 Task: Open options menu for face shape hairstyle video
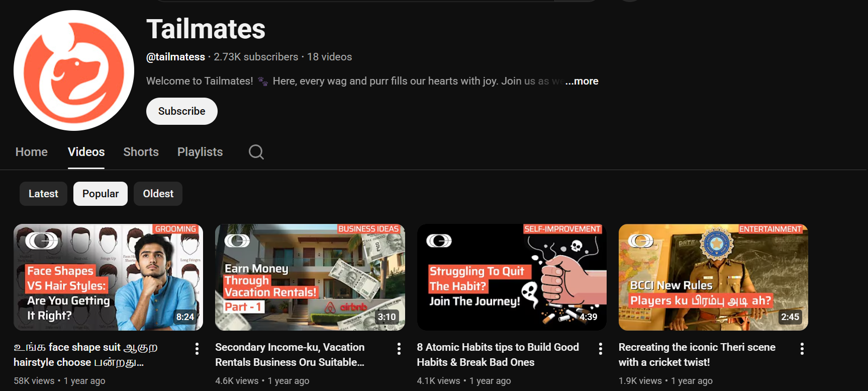tap(197, 349)
